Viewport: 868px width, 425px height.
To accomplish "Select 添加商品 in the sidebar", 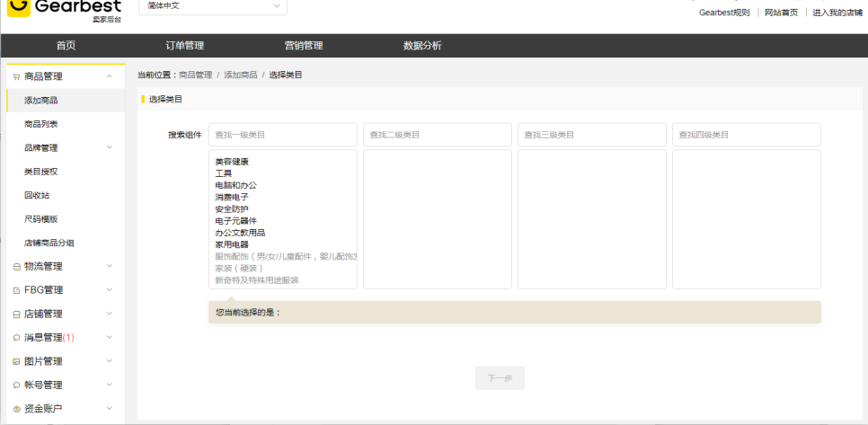I will 66,101.
